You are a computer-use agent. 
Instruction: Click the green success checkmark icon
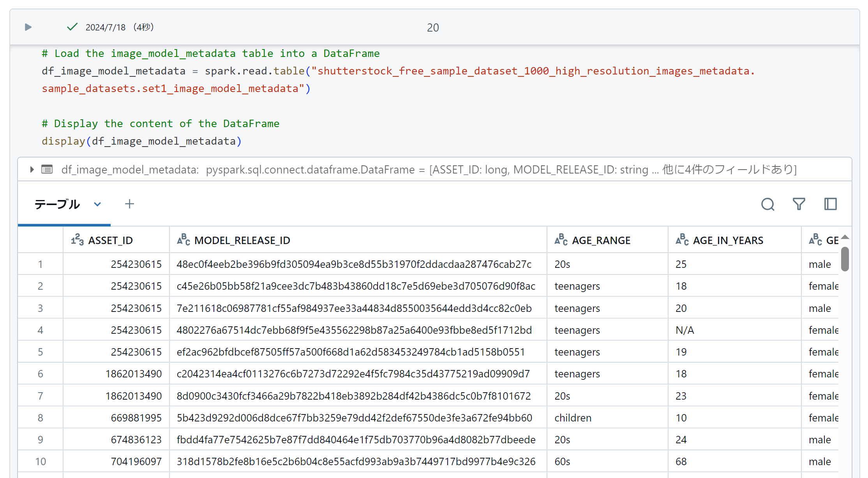coord(72,27)
